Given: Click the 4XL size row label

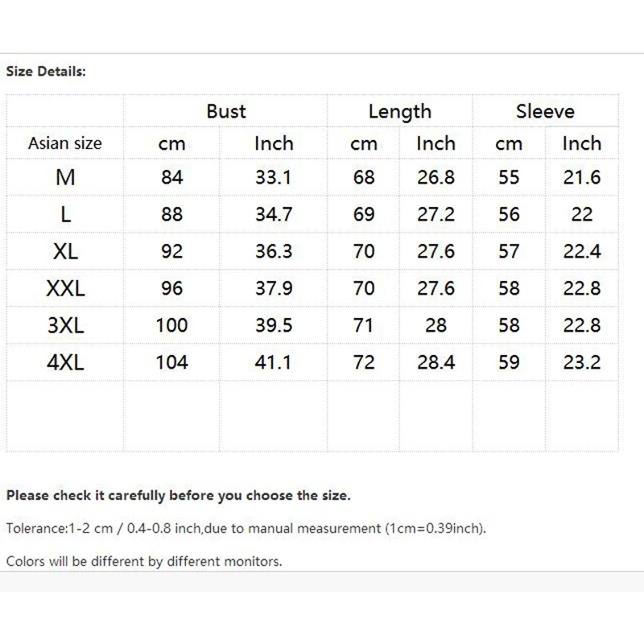Looking at the screenshot, I should coord(65,362).
